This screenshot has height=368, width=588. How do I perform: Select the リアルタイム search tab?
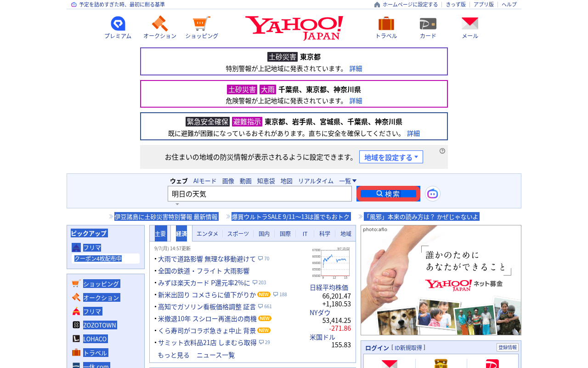(x=316, y=181)
